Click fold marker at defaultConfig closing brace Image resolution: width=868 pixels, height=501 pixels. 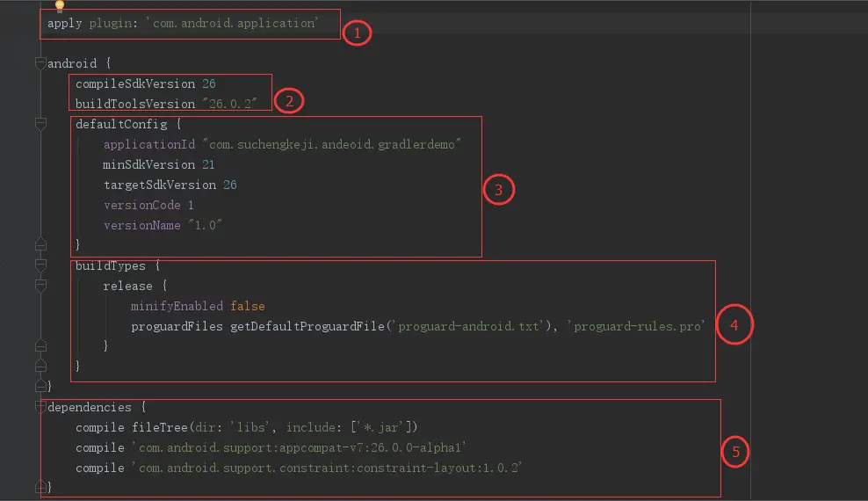40,244
